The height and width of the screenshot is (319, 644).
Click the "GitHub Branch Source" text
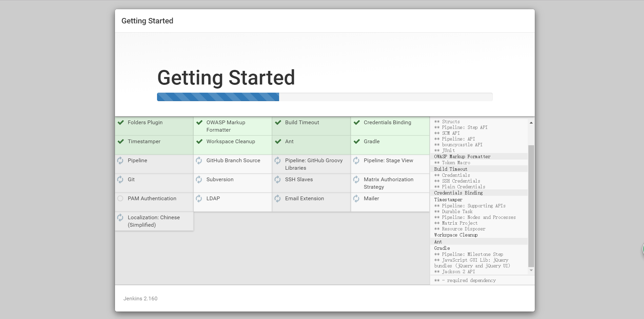pos(233,161)
